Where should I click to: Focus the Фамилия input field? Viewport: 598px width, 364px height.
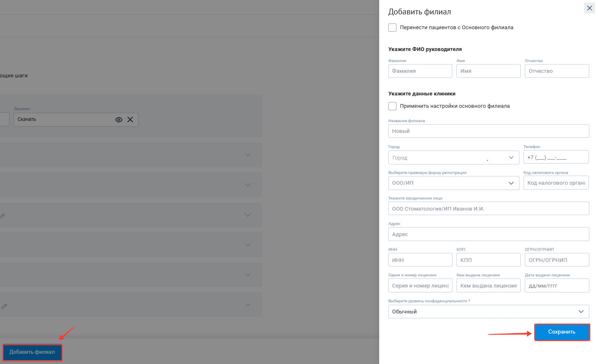pos(420,71)
